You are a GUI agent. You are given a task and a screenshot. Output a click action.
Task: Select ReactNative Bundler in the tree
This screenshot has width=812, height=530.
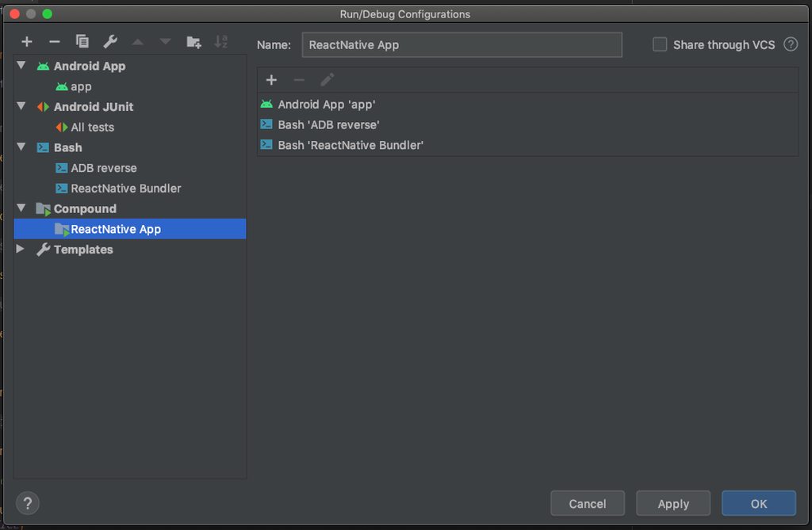point(129,189)
